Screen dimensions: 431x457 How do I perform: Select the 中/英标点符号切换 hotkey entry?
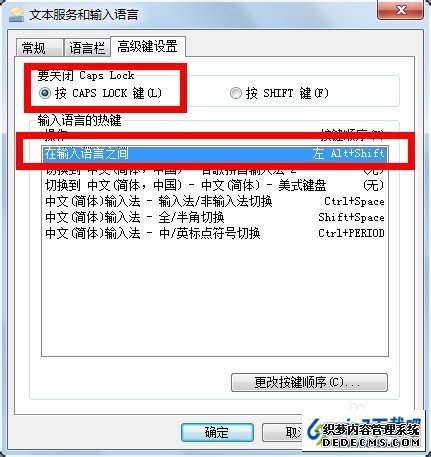pos(215,233)
